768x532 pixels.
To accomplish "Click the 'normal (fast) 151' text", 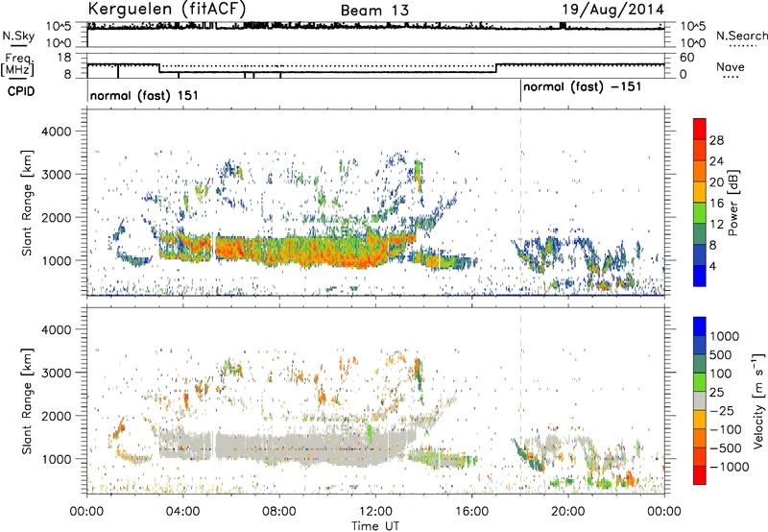I will 144,95.
